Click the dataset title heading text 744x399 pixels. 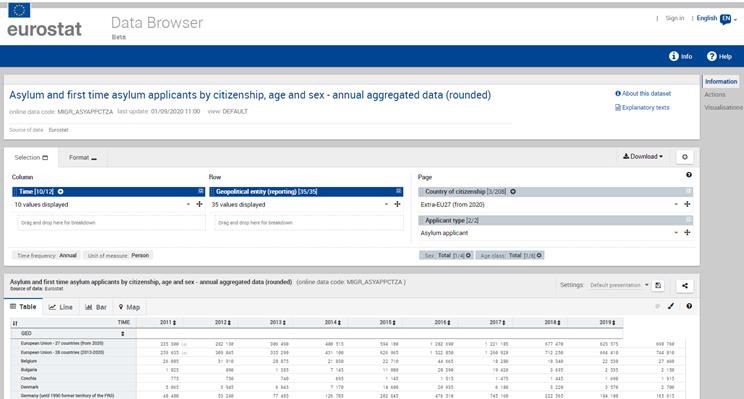click(x=250, y=95)
